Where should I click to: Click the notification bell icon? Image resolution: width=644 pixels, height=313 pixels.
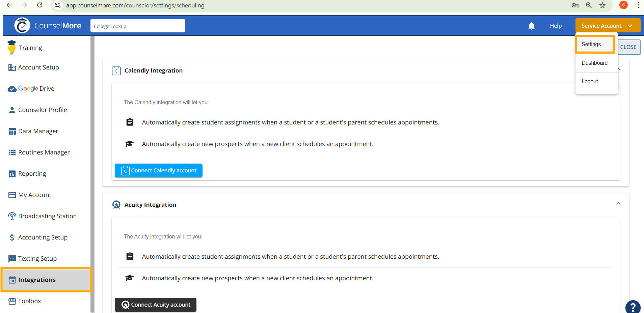click(x=532, y=26)
